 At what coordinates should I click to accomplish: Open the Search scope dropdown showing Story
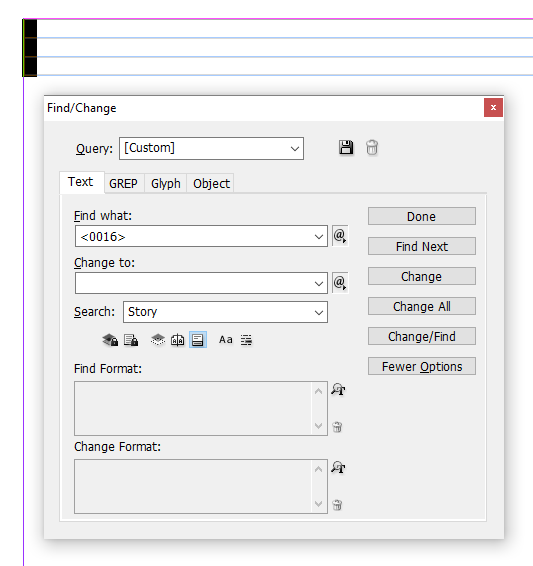[x=226, y=312]
